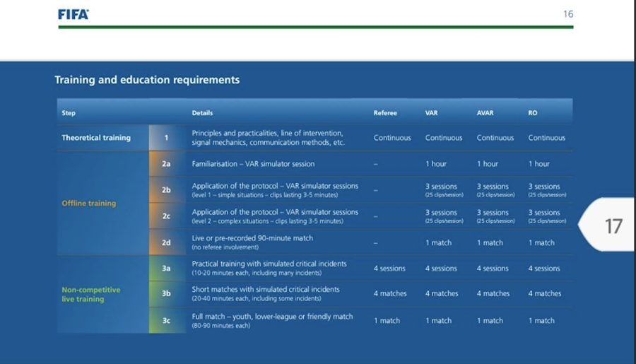Click '4 sessions' in the VAR column
Screen dimensions: 636x364
pos(441,269)
